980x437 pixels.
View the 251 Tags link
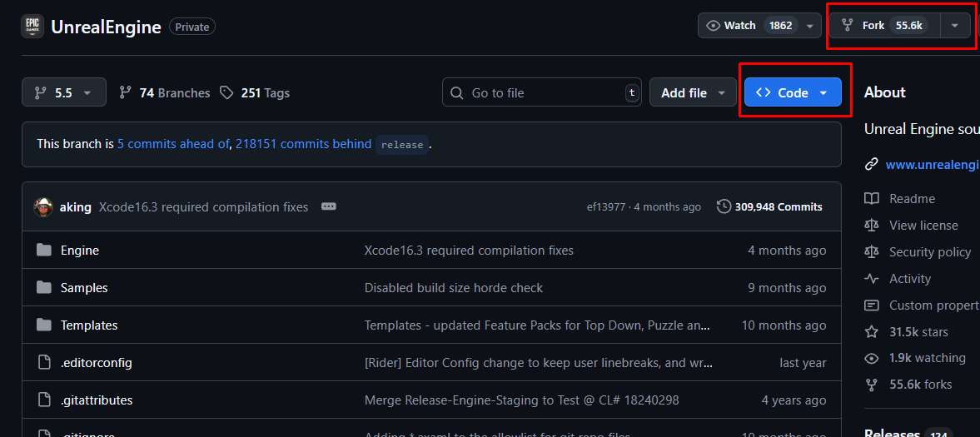255,93
